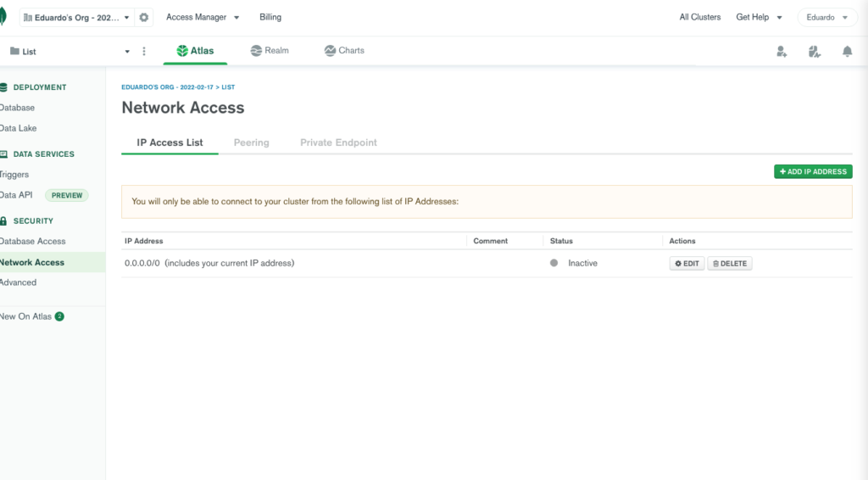Open the project activity feed icon

tap(815, 52)
